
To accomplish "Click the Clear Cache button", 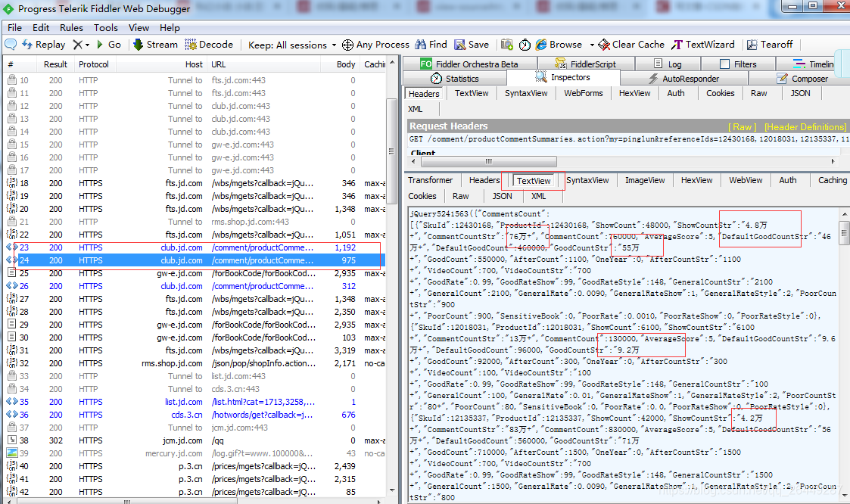I will [631, 45].
